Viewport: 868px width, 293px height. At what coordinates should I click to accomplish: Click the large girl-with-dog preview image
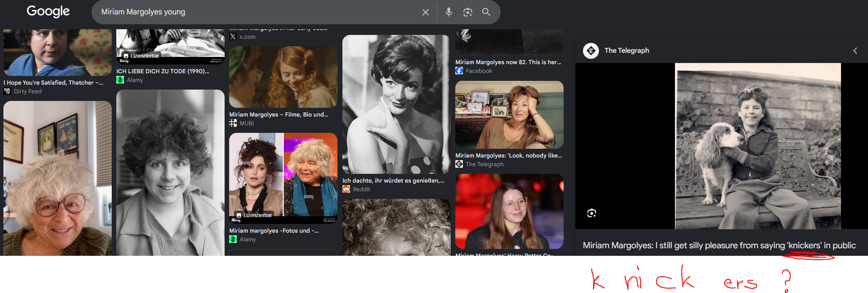click(x=758, y=146)
